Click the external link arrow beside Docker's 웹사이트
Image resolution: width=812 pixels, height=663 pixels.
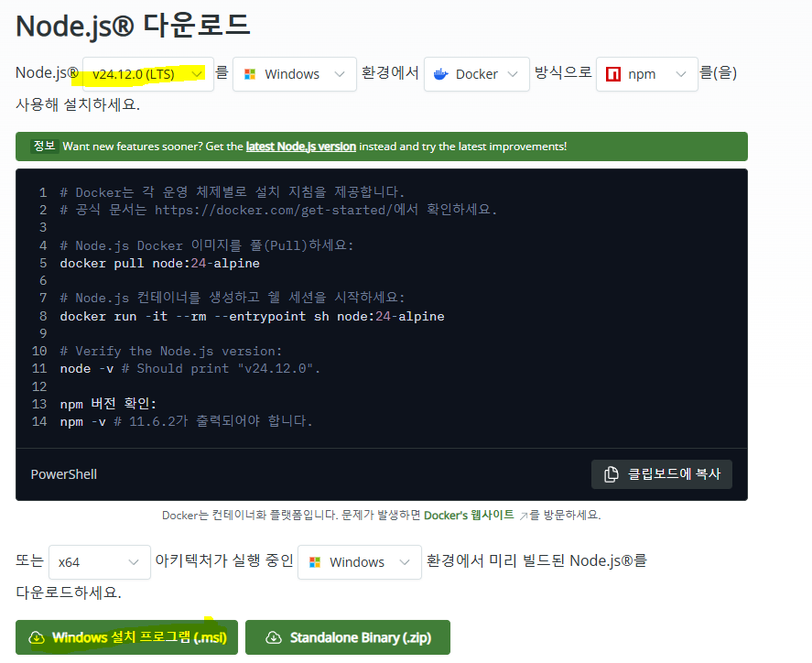pyautogui.click(x=524, y=516)
